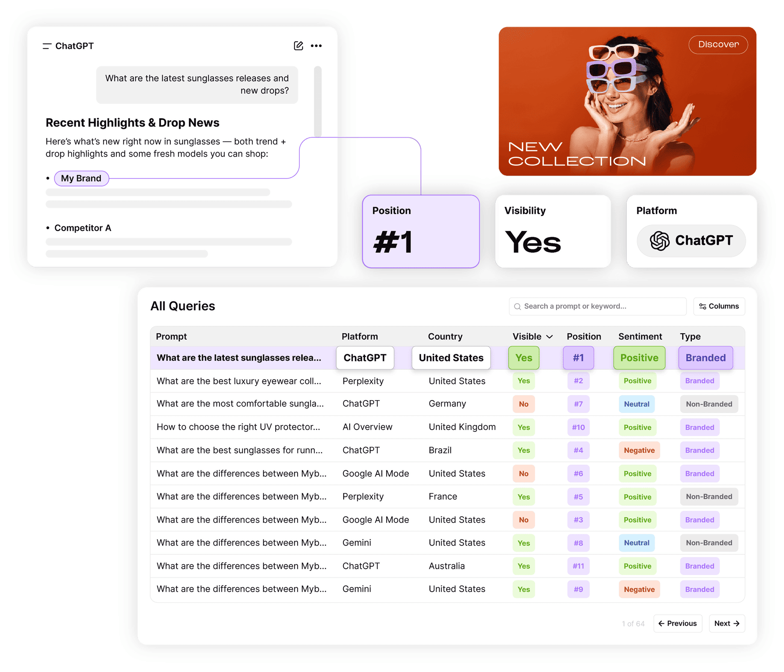
Task: Click the Position #1 card
Action: click(x=420, y=231)
